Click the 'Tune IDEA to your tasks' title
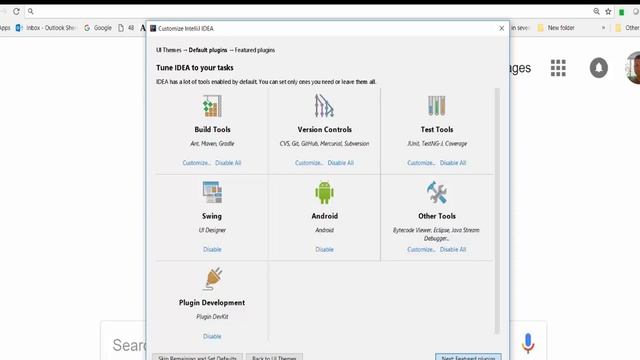Screen dimensions: 640x360 195,67
